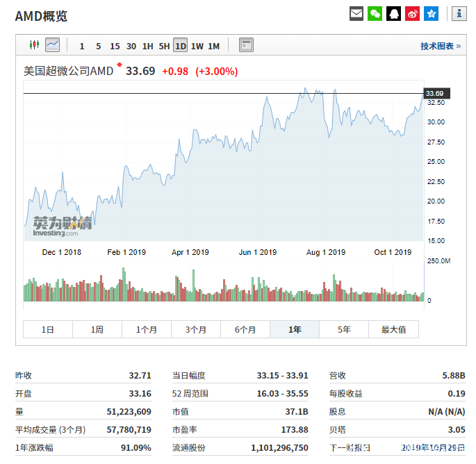Set chart interval to 1M
Image resolution: width=476 pixels, height=464 pixels.
[213, 46]
